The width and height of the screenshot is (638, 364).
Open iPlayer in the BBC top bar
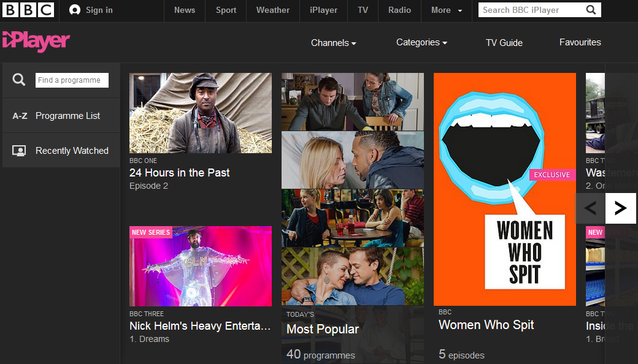coord(323,10)
